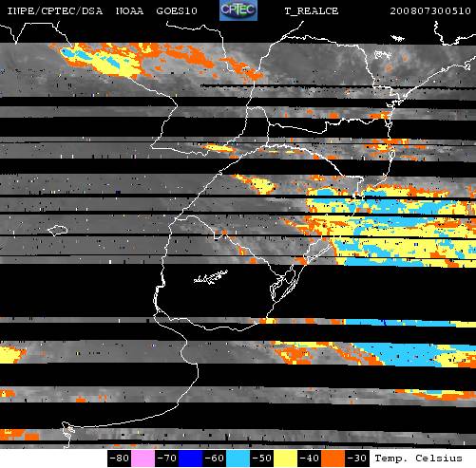Select the pink -80 color swatch

[143, 459]
